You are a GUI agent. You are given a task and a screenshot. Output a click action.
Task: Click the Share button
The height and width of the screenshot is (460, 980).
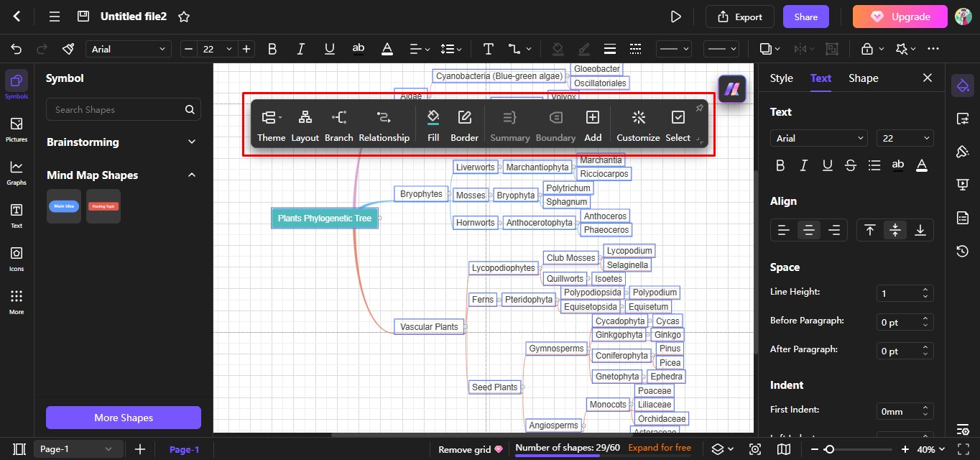point(805,17)
